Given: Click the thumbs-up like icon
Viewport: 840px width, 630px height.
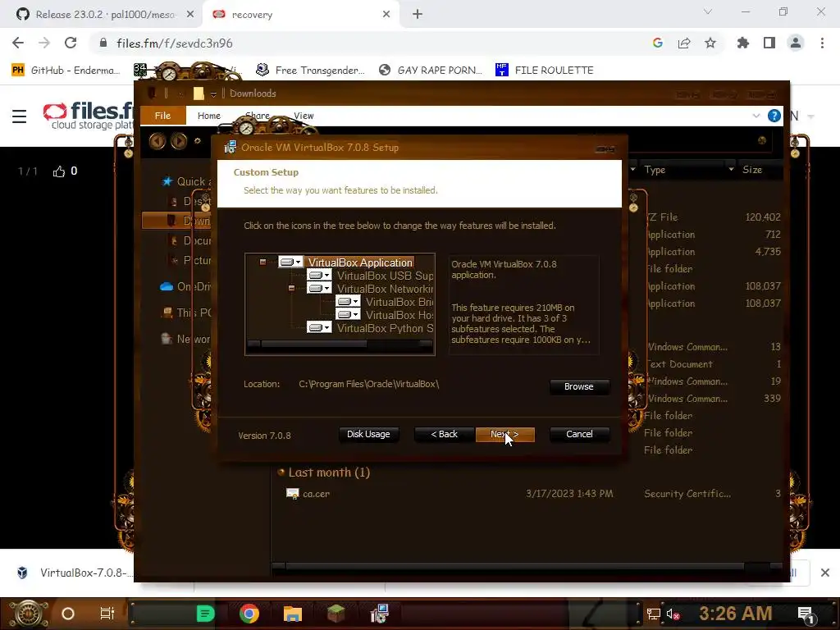Looking at the screenshot, I should 59,171.
